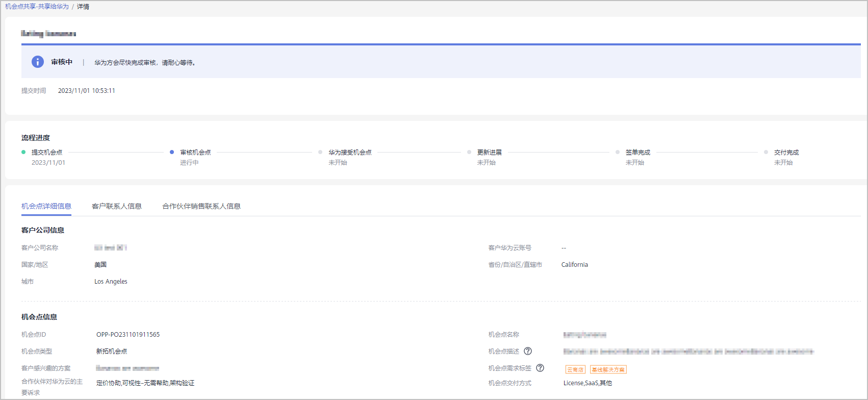
Task: Click the California province value
Action: (x=575, y=265)
